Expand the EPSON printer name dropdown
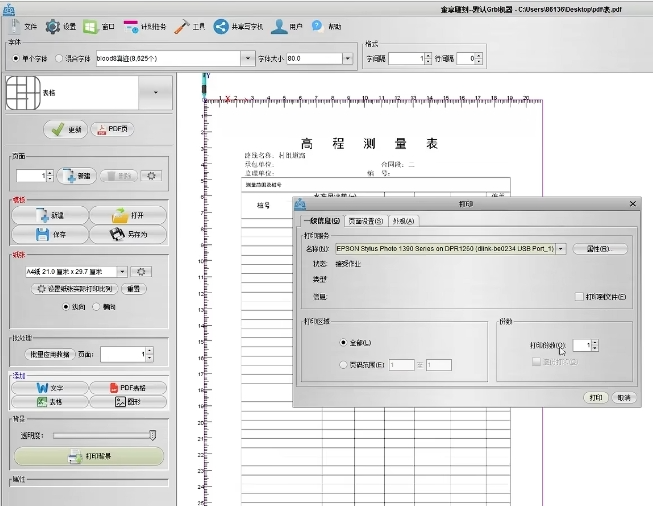Viewport: 653px width, 506px height. [561, 248]
